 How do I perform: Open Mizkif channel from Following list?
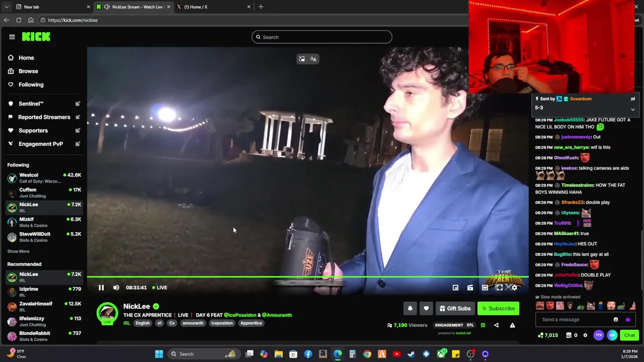point(44,222)
